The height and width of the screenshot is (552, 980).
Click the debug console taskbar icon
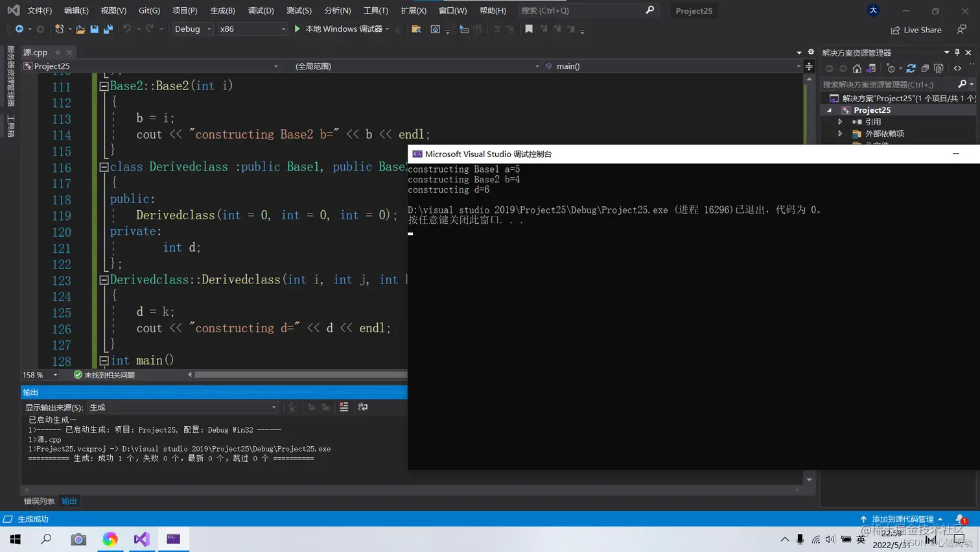[x=173, y=539]
